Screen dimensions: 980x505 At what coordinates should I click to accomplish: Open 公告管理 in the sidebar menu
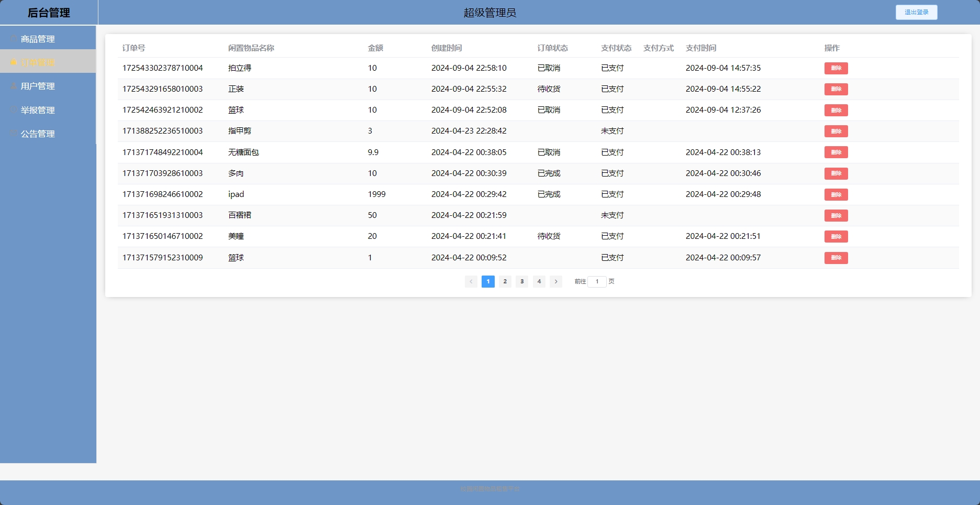pos(38,134)
